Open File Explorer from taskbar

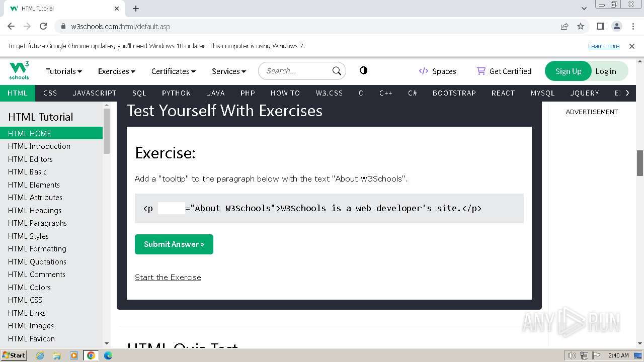tap(57, 355)
